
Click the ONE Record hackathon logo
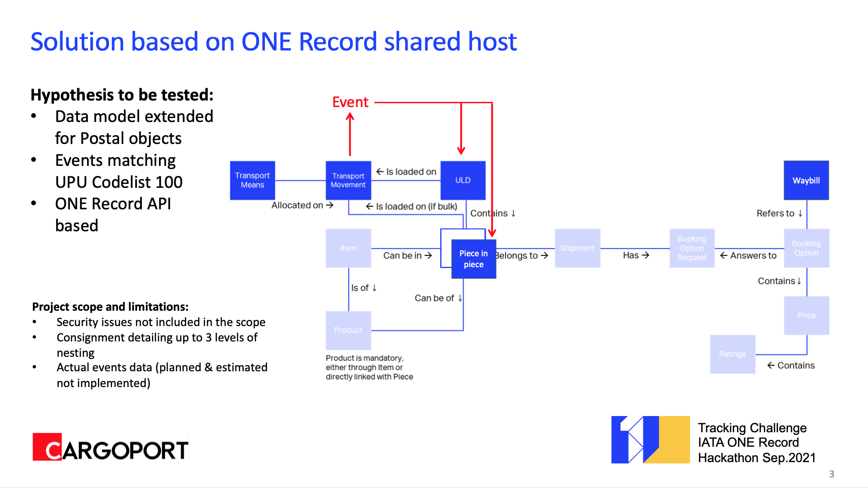[x=650, y=440]
